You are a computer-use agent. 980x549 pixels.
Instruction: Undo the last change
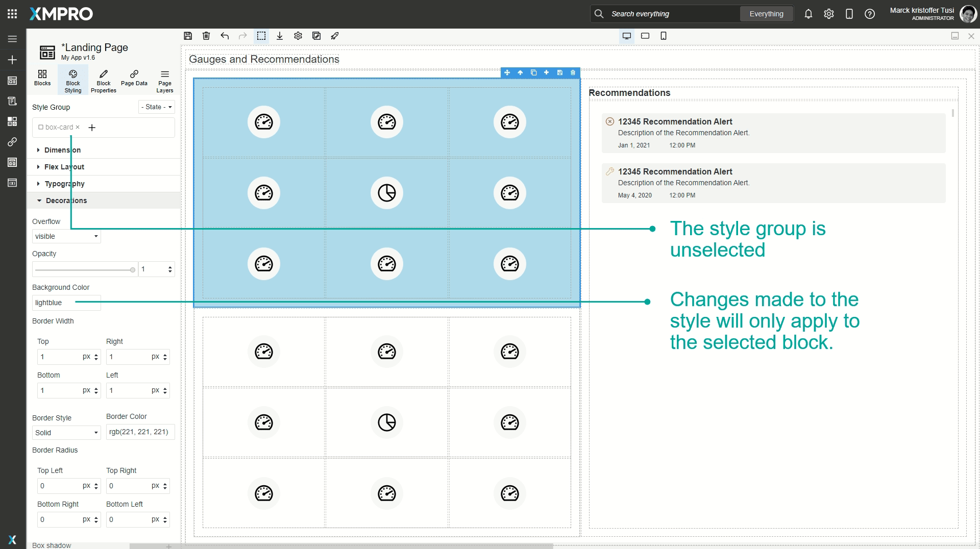pos(225,36)
